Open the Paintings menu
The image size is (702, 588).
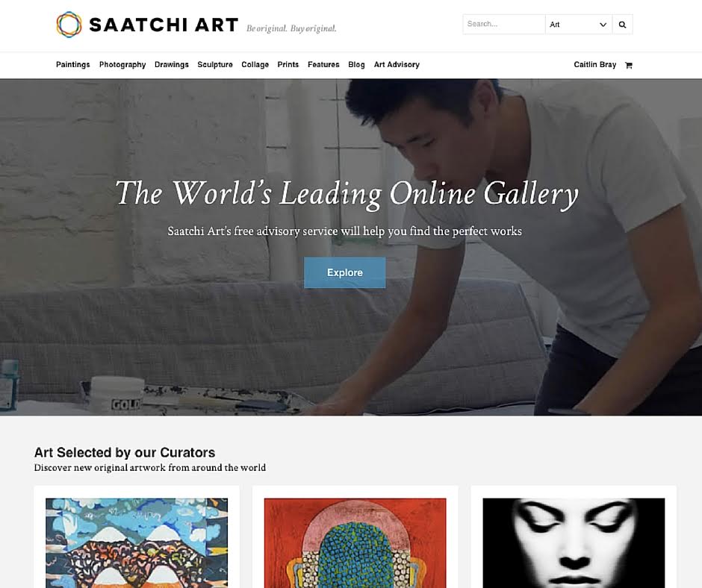coord(73,64)
